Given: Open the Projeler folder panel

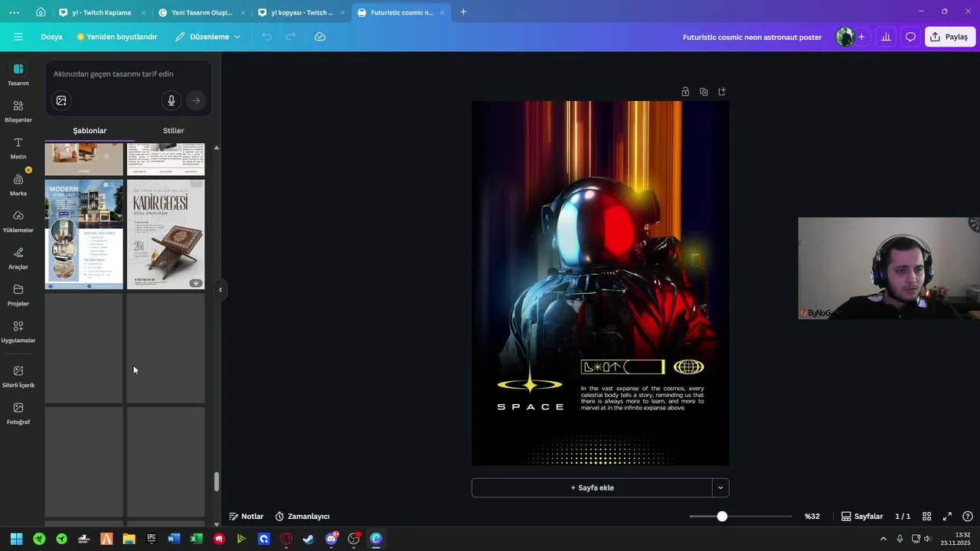Looking at the screenshot, I should click(x=18, y=295).
